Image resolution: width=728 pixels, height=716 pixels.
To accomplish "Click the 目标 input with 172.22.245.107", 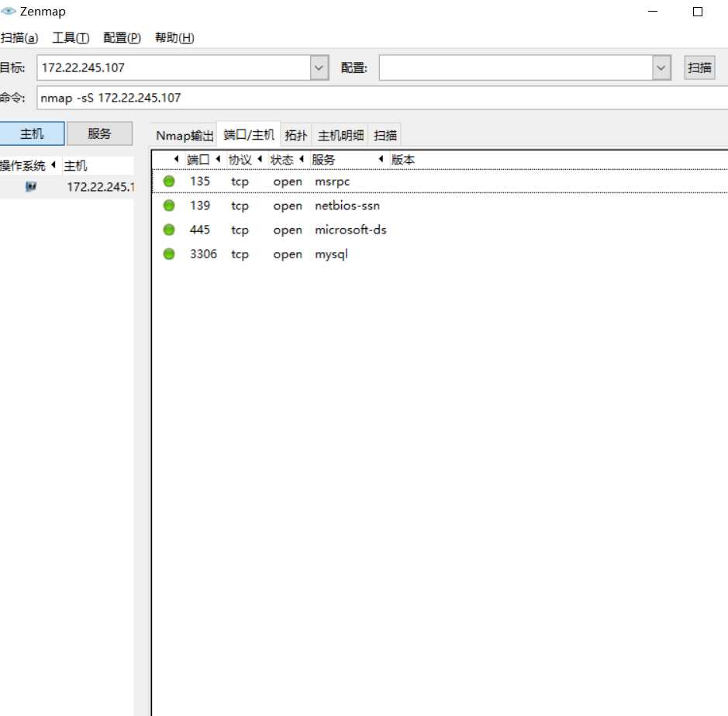I will (174, 67).
